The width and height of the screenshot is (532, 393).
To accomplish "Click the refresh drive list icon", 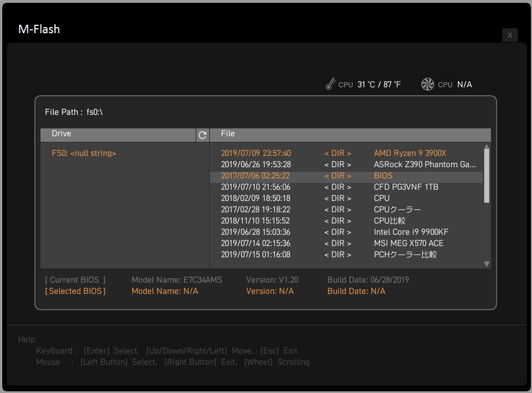I will point(202,135).
